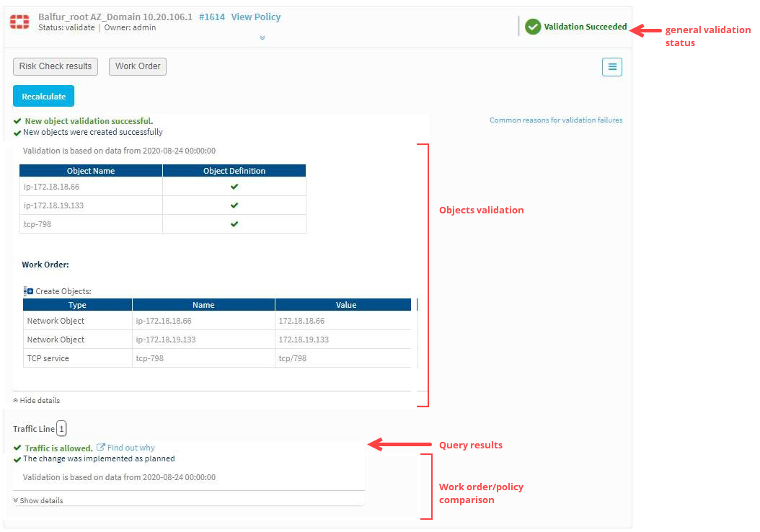Expand traffic section with Show details
The height and width of the screenshot is (532, 760).
38,500
